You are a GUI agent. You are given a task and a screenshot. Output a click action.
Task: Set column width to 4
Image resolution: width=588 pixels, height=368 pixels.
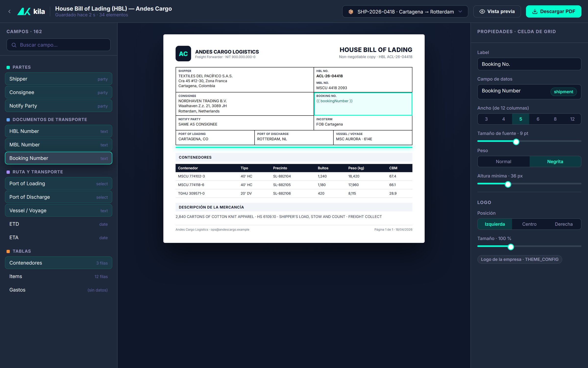[503, 119]
